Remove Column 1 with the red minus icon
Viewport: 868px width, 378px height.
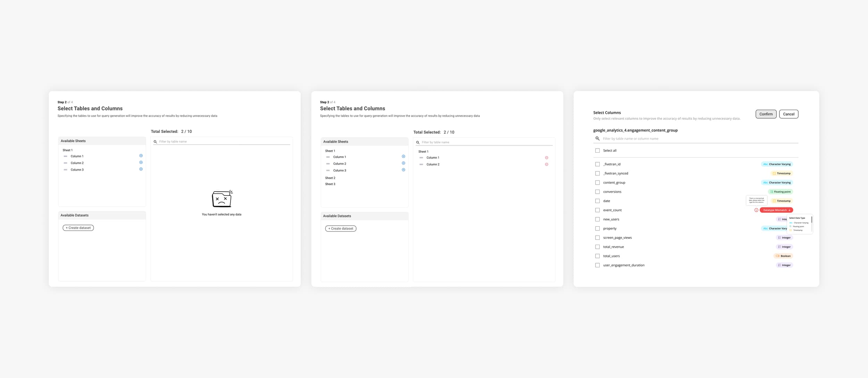point(547,157)
